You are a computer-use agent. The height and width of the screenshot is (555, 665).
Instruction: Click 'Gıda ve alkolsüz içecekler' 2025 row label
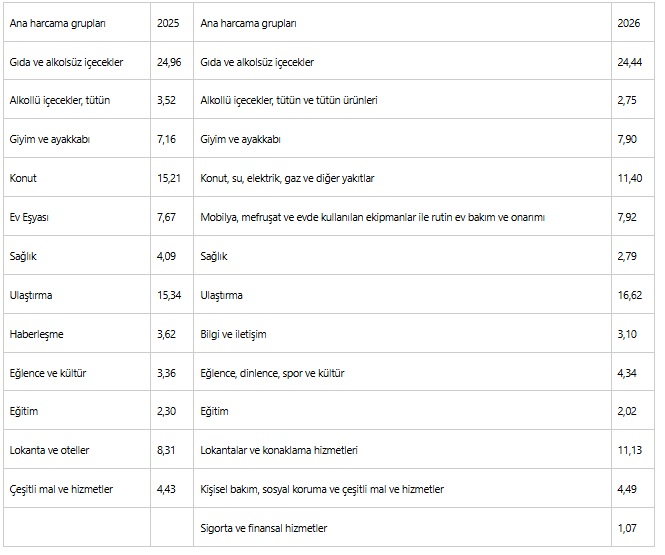click(66, 62)
